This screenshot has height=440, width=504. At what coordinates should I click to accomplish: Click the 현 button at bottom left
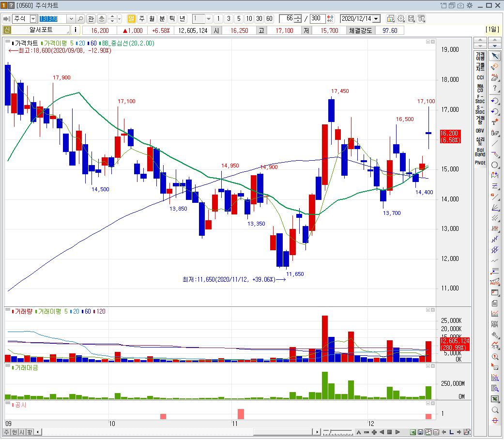(14, 432)
